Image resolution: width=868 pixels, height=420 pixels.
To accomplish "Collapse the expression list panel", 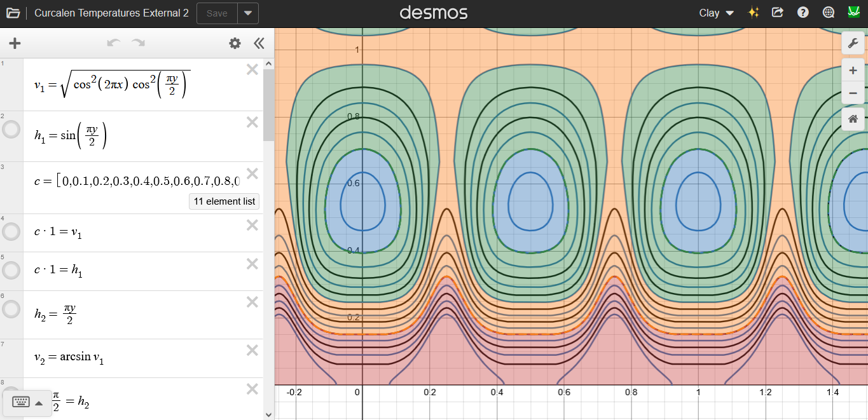I will (x=259, y=43).
